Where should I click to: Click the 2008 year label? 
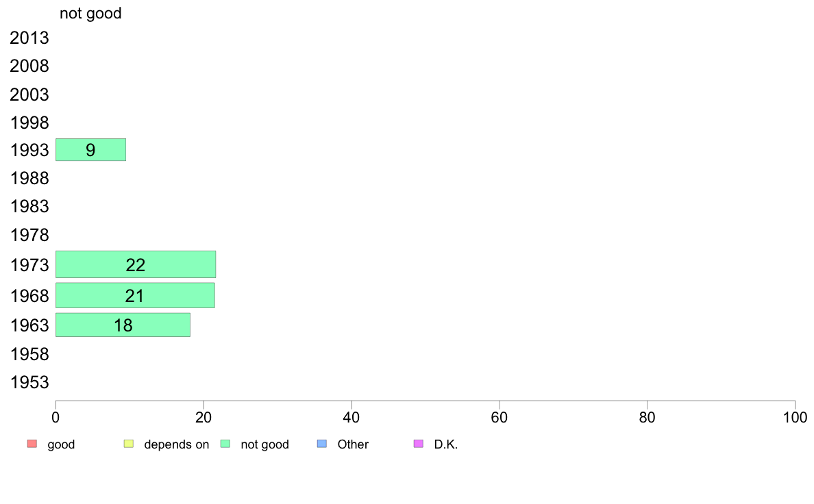coord(29,66)
